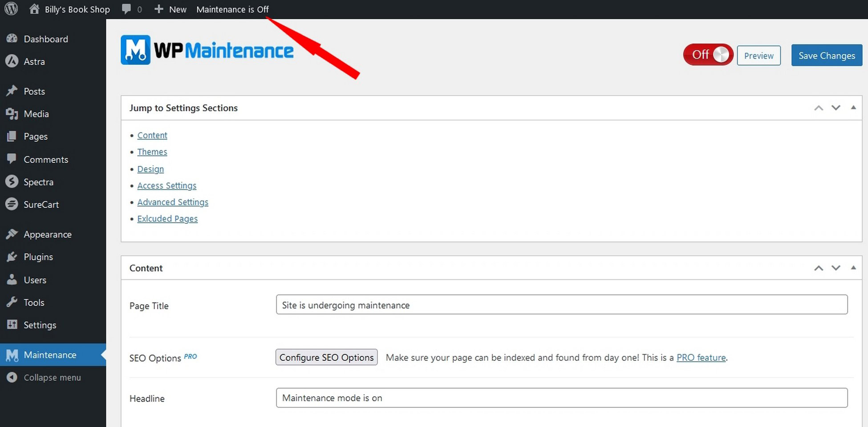Click the Users person icon
The height and width of the screenshot is (427, 868).
pyautogui.click(x=12, y=280)
